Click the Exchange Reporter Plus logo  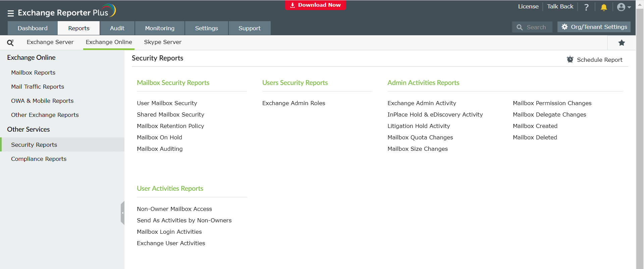coord(67,11)
